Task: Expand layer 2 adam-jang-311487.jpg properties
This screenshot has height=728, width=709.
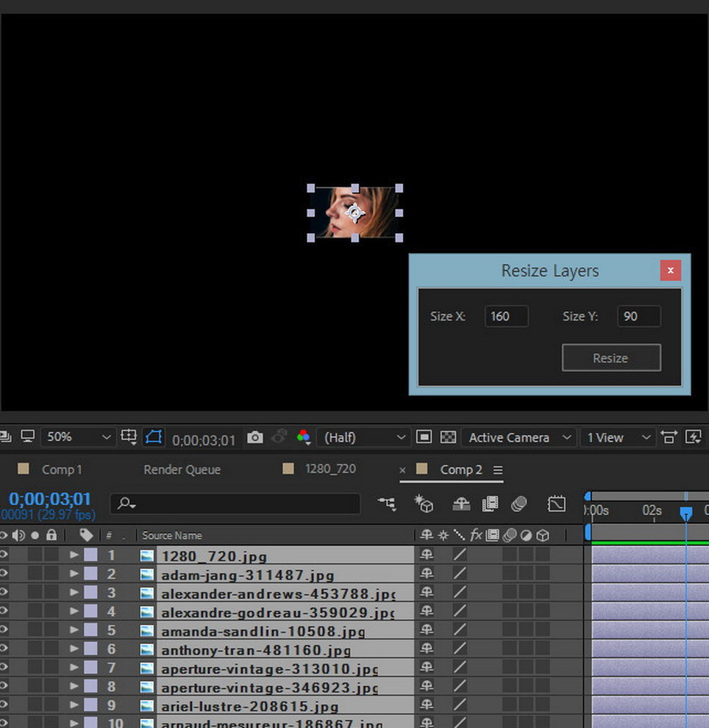Action: coord(74,574)
